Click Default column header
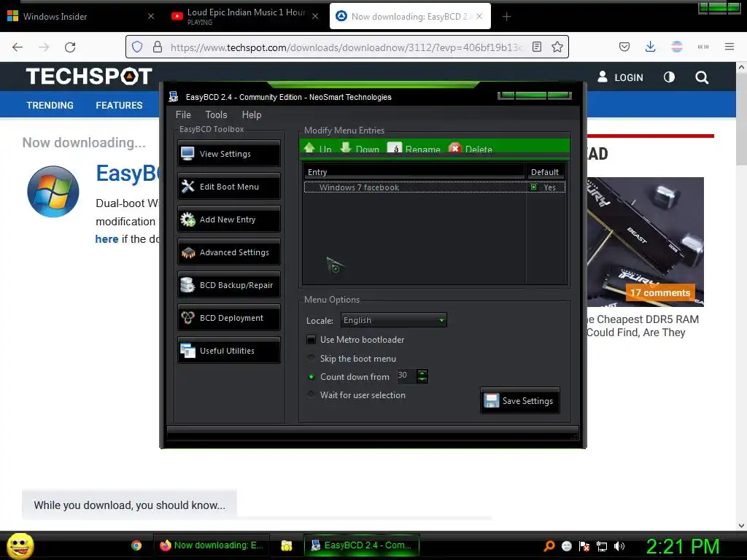The width and height of the screenshot is (747, 560). coord(545,172)
